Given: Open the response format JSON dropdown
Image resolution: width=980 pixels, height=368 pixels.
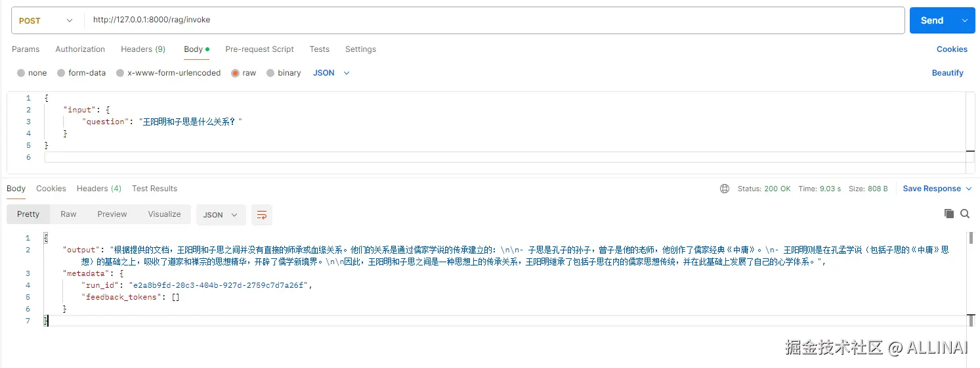Looking at the screenshot, I should [x=221, y=215].
